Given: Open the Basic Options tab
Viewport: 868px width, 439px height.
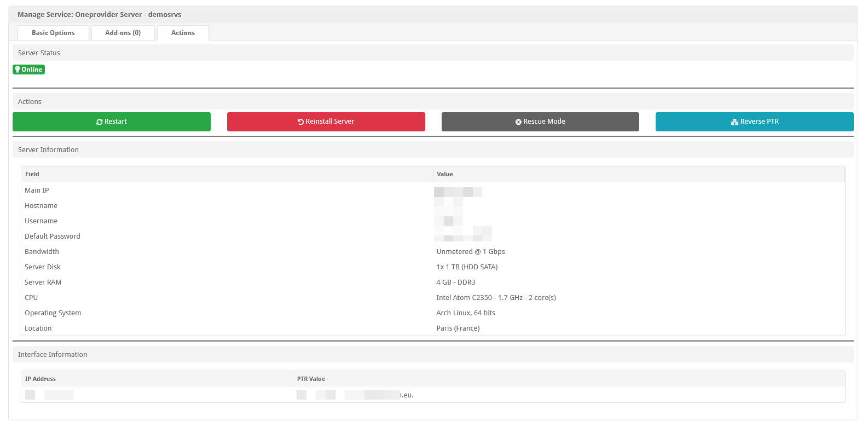Looking at the screenshot, I should (53, 33).
